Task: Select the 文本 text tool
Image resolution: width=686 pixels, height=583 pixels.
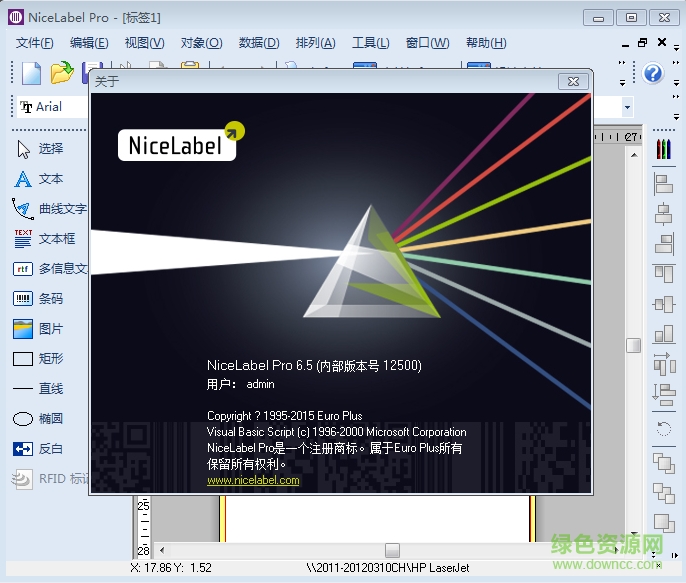Action: [x=39, y=179]
